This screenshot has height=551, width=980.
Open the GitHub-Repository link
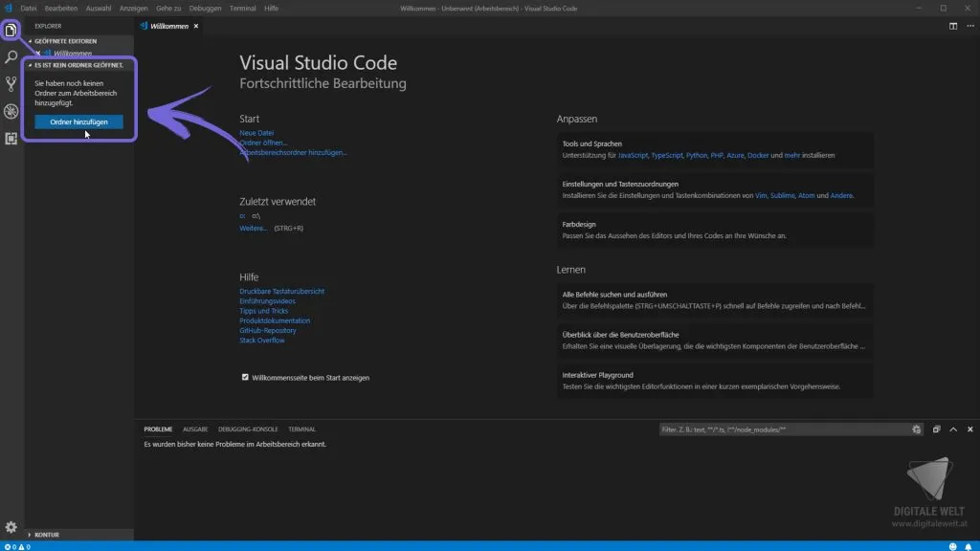click(x=268, y=330)
